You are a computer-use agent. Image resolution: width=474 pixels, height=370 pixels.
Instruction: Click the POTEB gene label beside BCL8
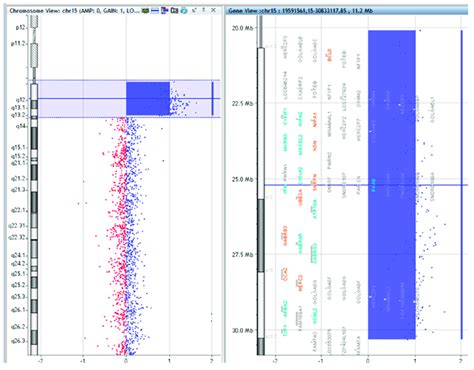click(344, 59)
